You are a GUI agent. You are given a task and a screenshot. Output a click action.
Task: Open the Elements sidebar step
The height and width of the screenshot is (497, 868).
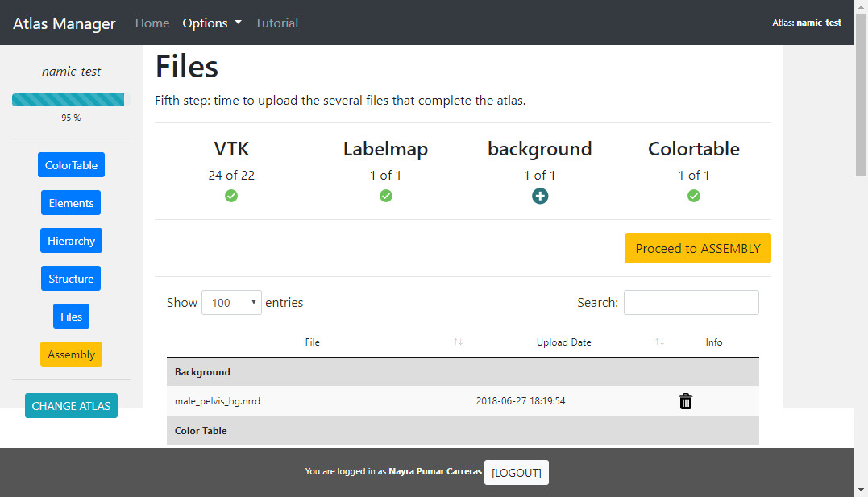(x=71, y=203)
